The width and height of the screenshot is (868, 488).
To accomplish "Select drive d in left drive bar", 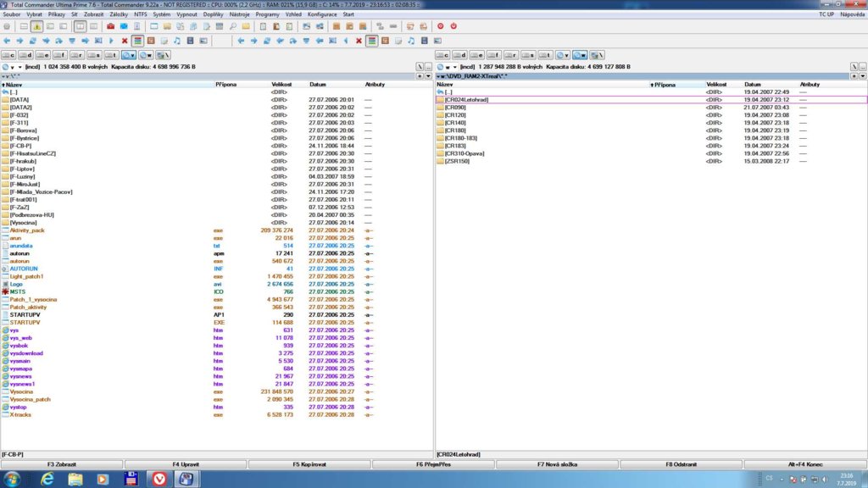I will (x=26, y=55).
